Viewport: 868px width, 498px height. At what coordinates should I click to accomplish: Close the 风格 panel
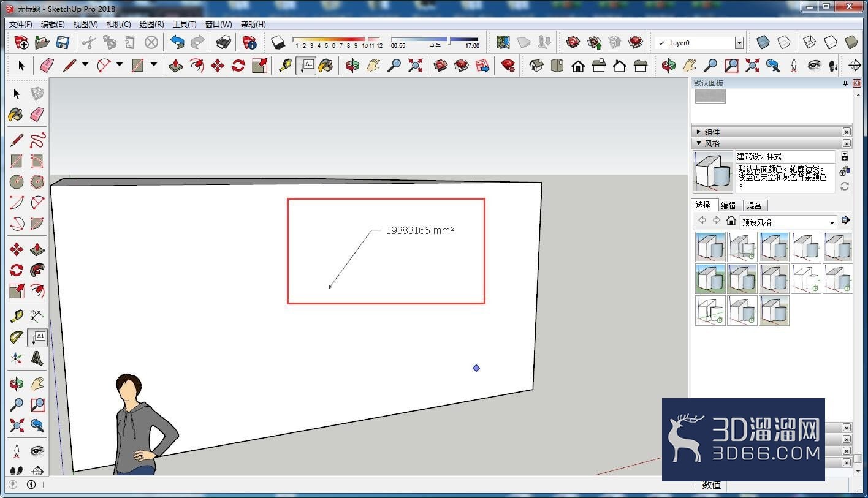(847, 143)
